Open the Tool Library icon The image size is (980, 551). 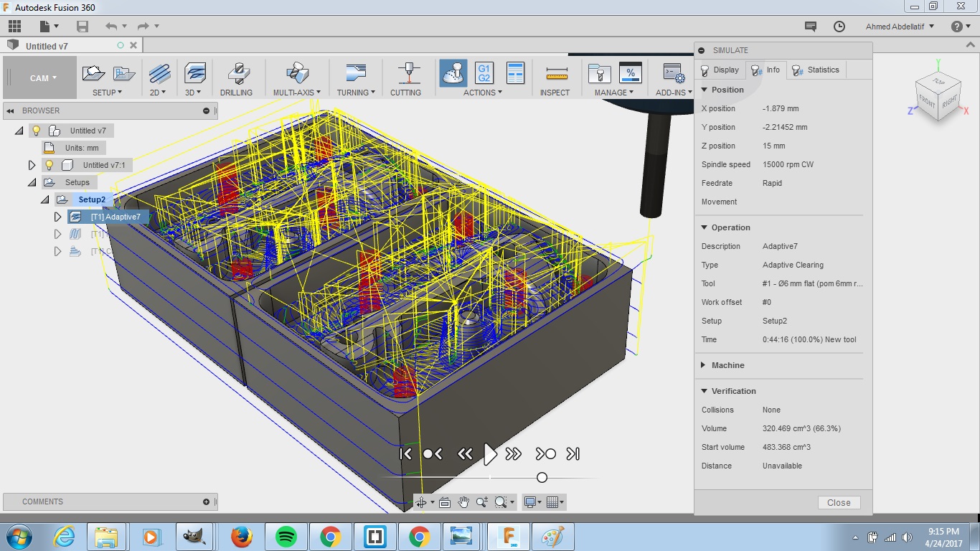[599, 73]
